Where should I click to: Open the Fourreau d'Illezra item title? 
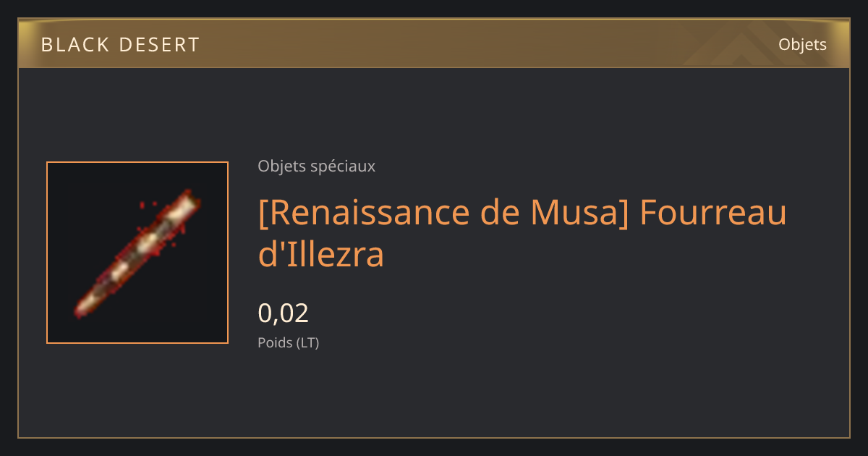click(x=522, y=233)
